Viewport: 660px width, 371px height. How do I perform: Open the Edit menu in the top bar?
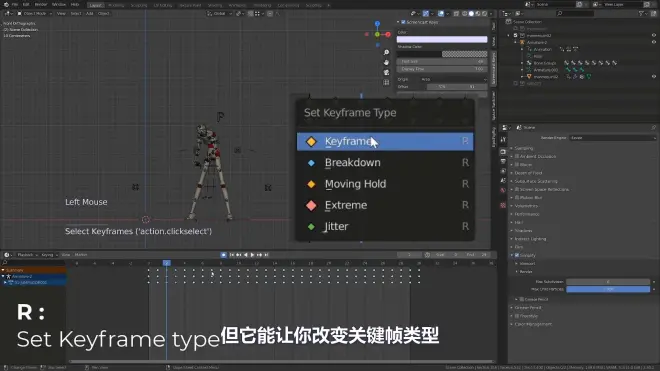[26, 5]
